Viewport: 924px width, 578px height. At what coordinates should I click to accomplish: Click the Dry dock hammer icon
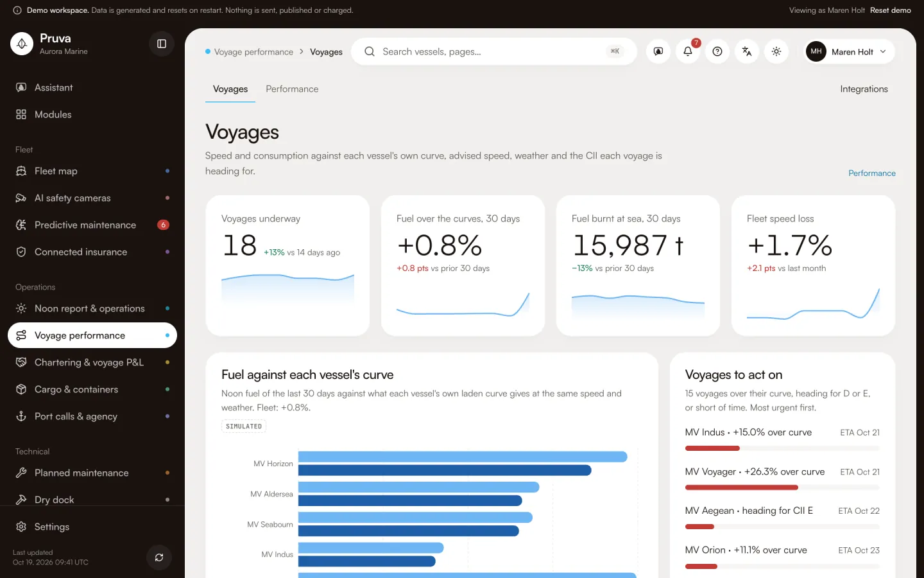pyautogui.click(x=21, y=500)
